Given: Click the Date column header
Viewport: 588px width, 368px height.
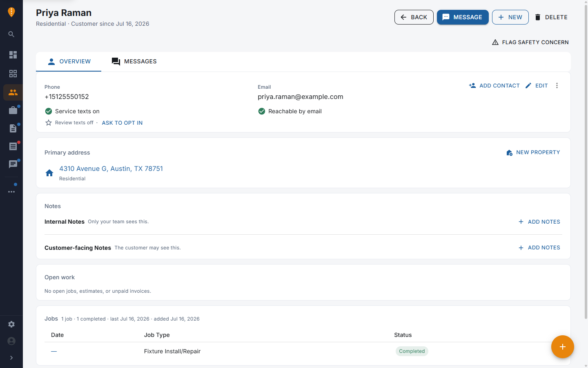Looking at the screenshot, I should point(57,335).
